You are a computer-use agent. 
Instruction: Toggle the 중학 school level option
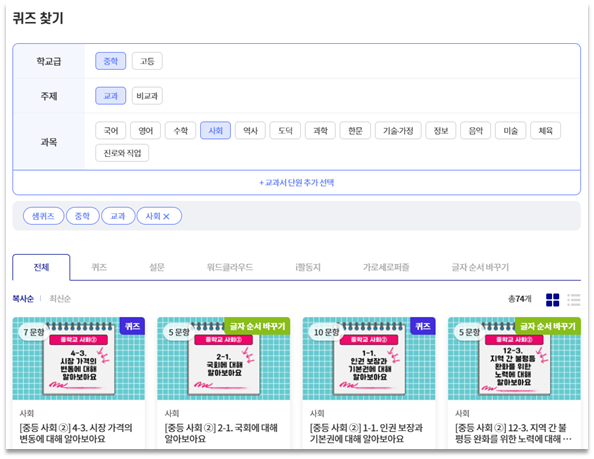pos(110,61)
